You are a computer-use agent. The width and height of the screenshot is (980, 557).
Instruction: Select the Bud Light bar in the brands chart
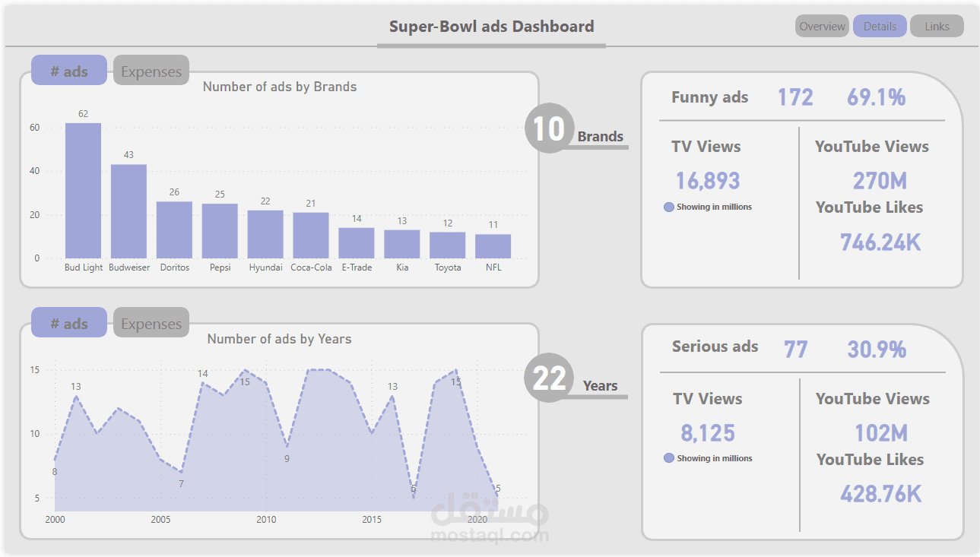[x=84, y=190]
